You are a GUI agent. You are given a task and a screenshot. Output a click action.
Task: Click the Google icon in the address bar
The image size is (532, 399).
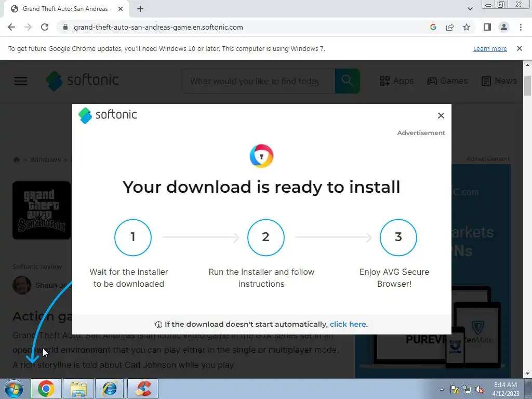point(433,27)
